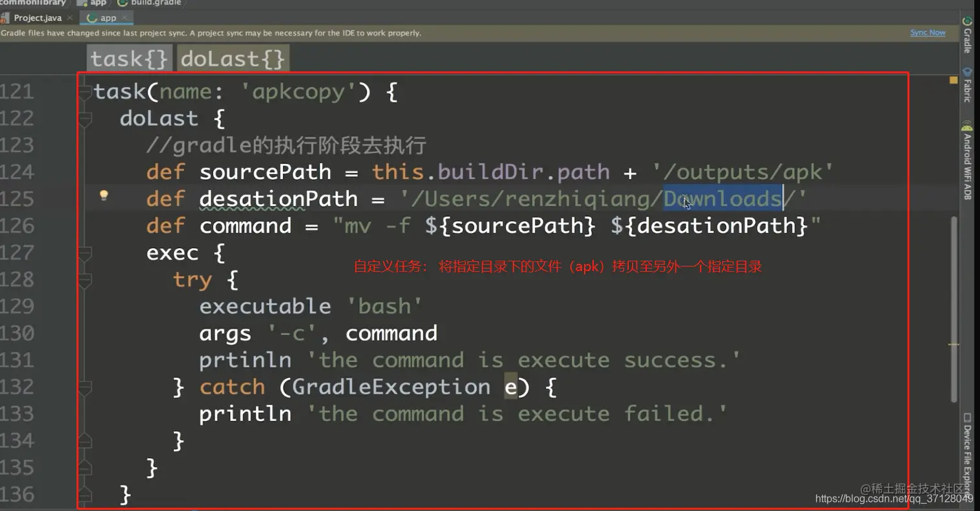Click args on line 130
980x511 pixels.
click(x=226, y=333)
